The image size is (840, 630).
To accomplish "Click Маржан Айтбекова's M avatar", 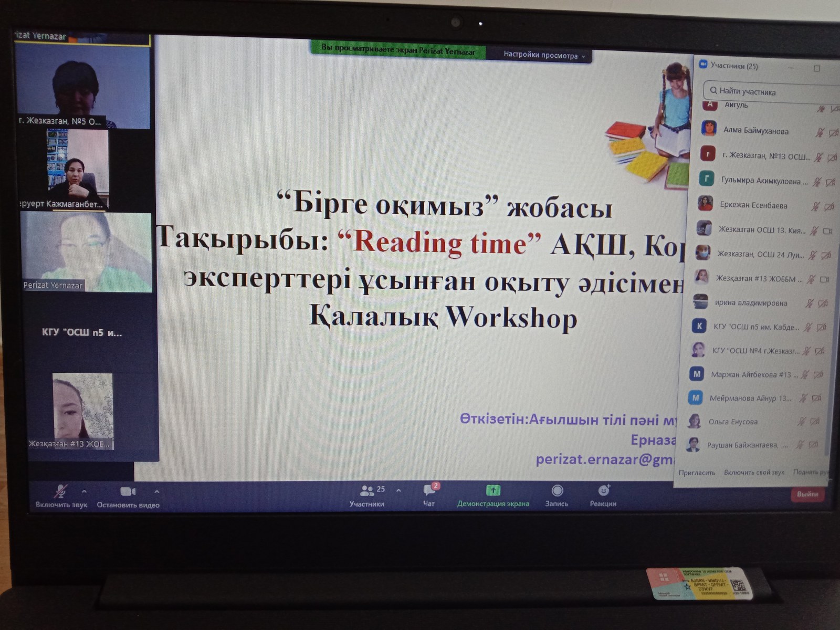I will click(697, 374).
